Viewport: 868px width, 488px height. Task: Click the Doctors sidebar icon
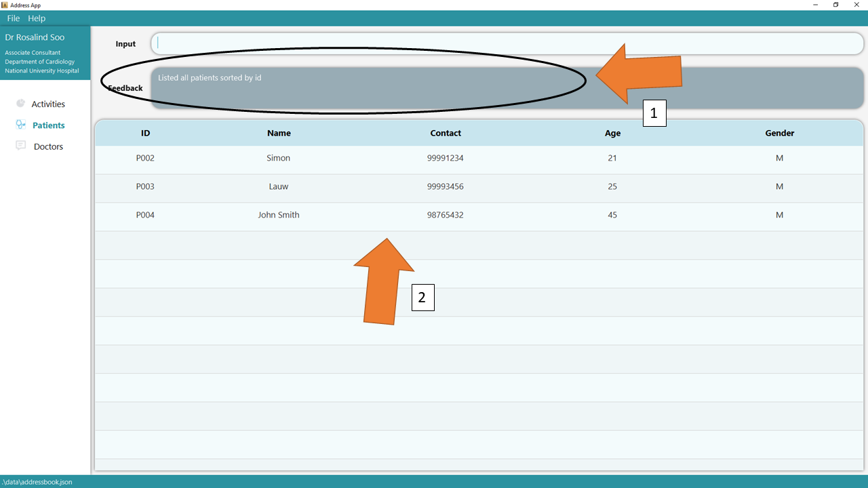coord(20,146)
